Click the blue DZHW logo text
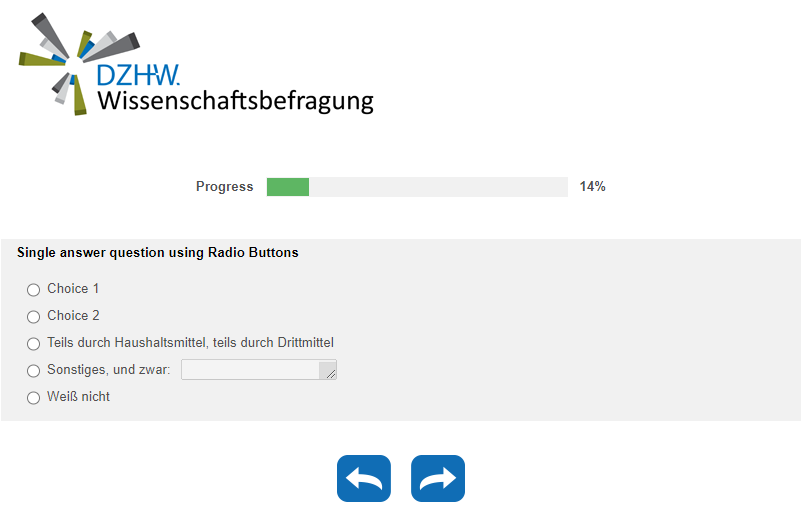Viewport: 802px width, 511px height. 138,75
